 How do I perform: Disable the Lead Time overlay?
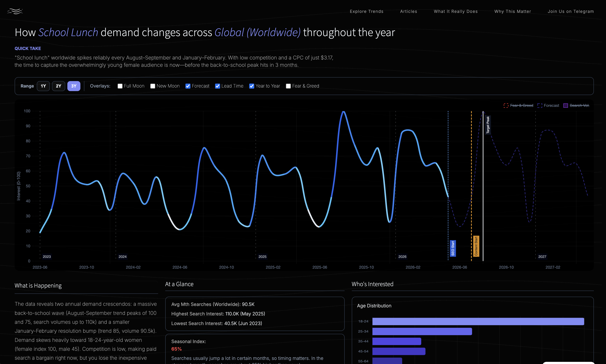[x=217, y=86]
